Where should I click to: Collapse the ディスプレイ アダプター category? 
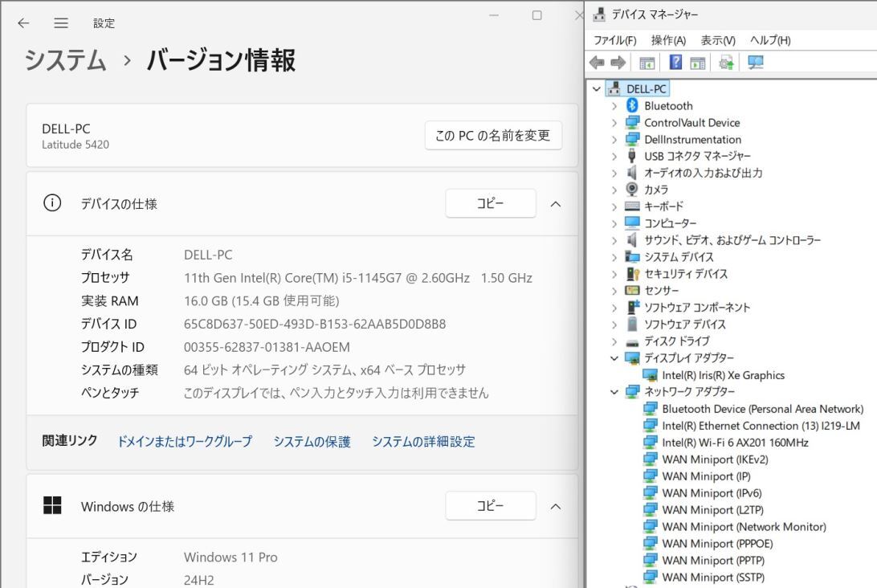click(614, 358)
